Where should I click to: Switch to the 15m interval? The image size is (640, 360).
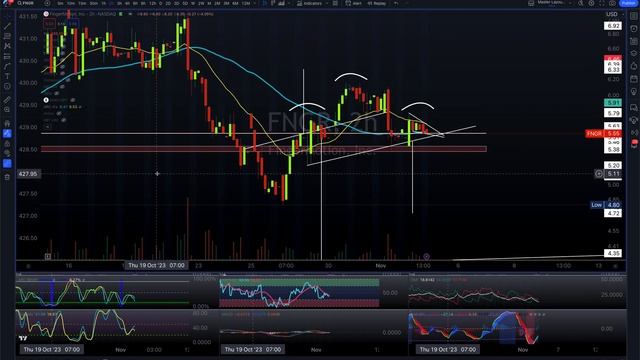click(x=83, y=3)
